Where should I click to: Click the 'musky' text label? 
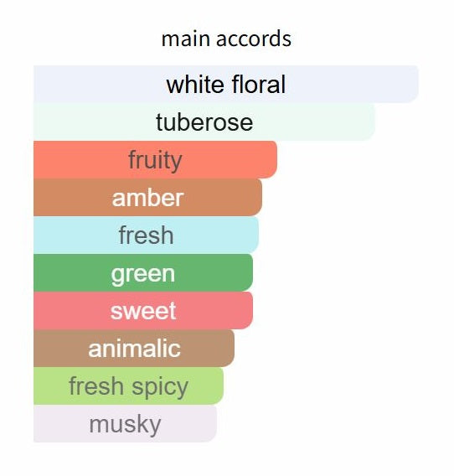coord(125,426)
